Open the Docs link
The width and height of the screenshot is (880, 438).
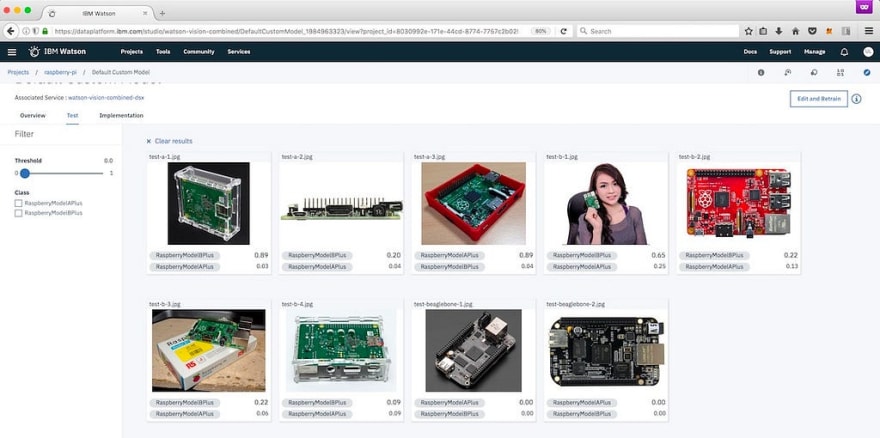[x=750, y=52]
